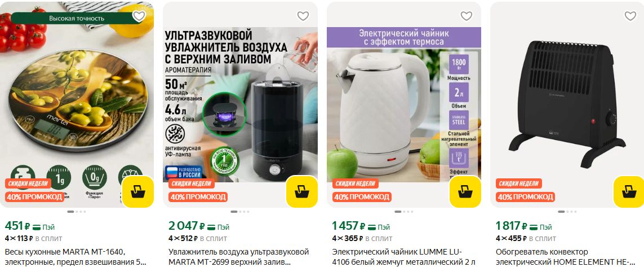The height and width of the screenshot is (267, 644).
Task: Add kitchen scales to cart via yellow basket
Action: (x=137, y=192)
